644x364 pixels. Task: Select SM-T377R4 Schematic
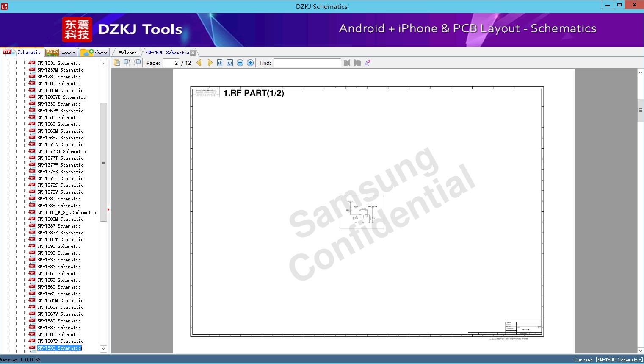[61, 151]
